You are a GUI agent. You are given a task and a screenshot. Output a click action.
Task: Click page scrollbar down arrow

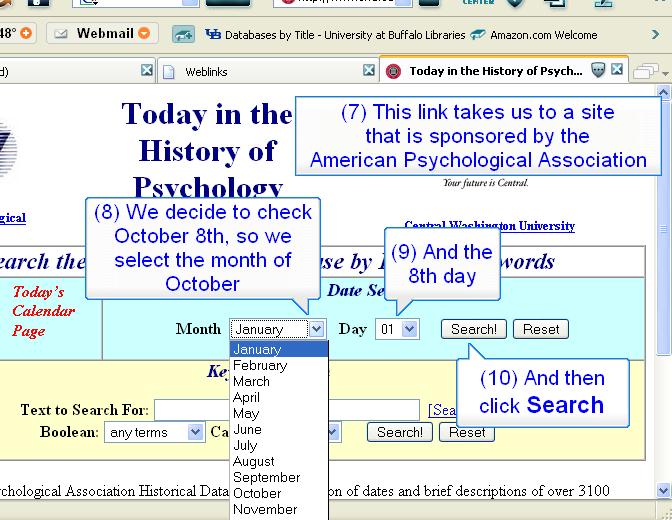click(x=663, y=490)
